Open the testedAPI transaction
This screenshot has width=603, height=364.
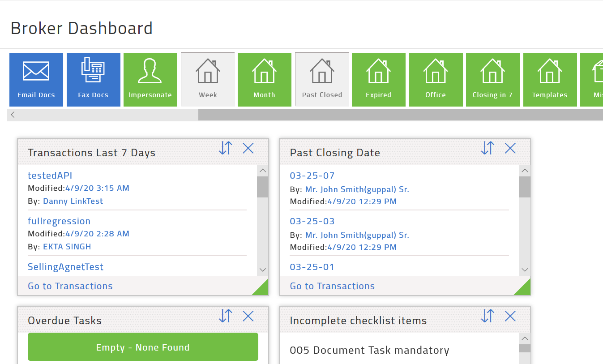[50, 175]
